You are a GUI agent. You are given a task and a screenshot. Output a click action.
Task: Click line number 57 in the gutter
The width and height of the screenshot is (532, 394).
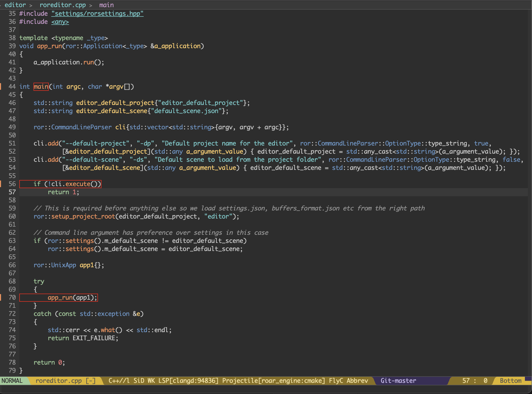12,192
